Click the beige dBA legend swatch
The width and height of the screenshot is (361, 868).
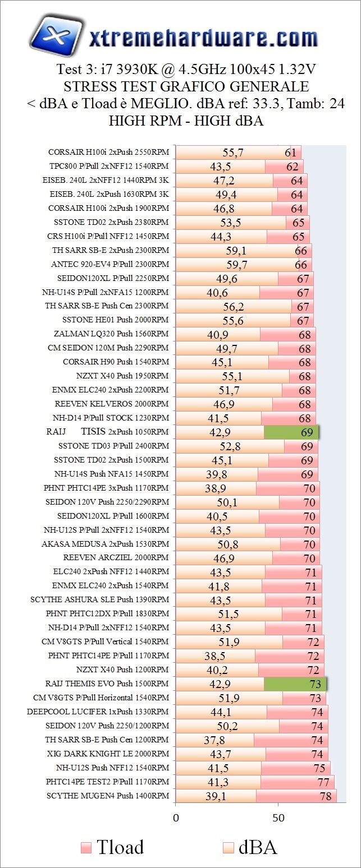pos(228,847)
